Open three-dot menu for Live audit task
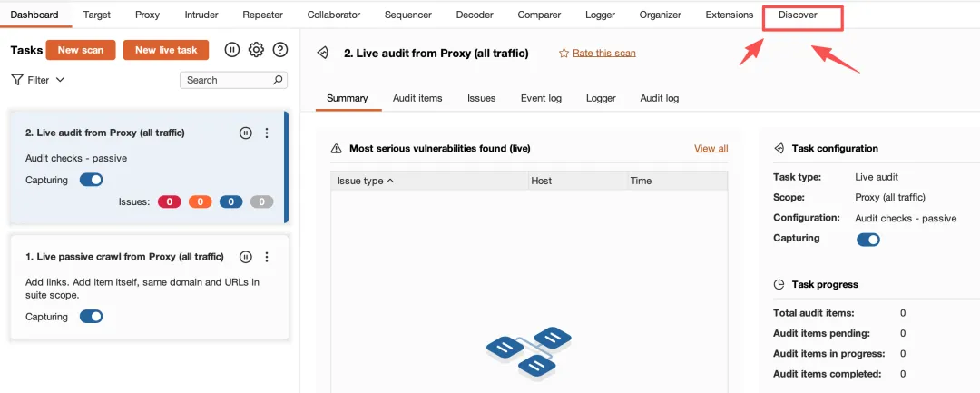This screenshot has width=980, height=393. (x=267, y=133)
